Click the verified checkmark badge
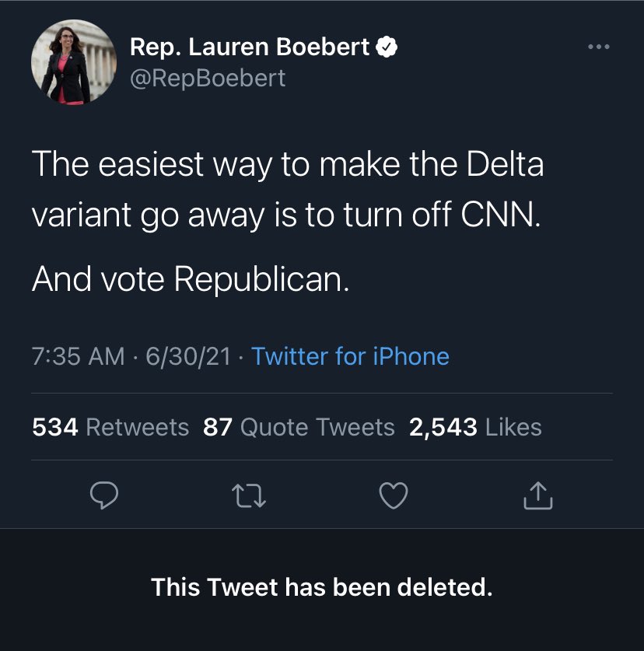This screenshot has width=644, height=651. (387, 48)
